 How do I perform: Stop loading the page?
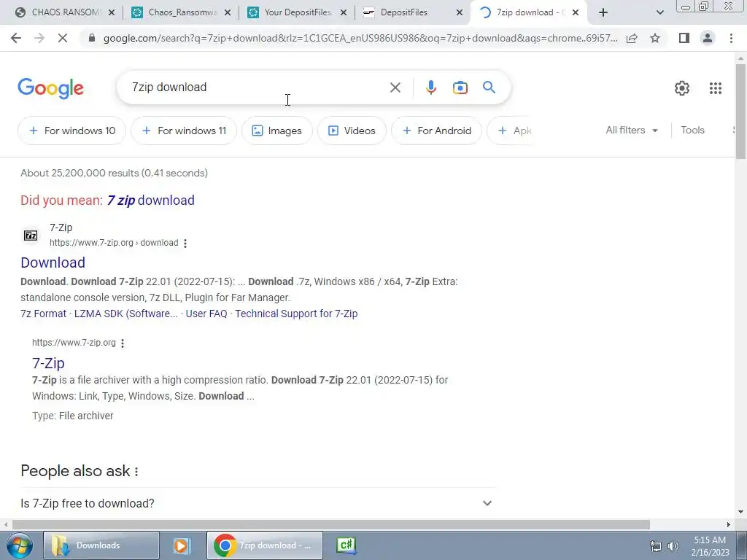pyautogui.click(x=63, y=38)
